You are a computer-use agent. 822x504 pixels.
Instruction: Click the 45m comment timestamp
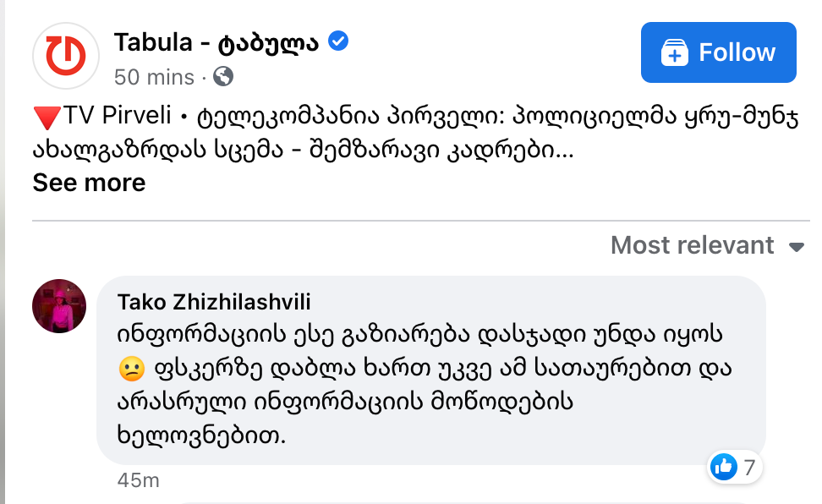pyautogui.click(x=139, y=480)
